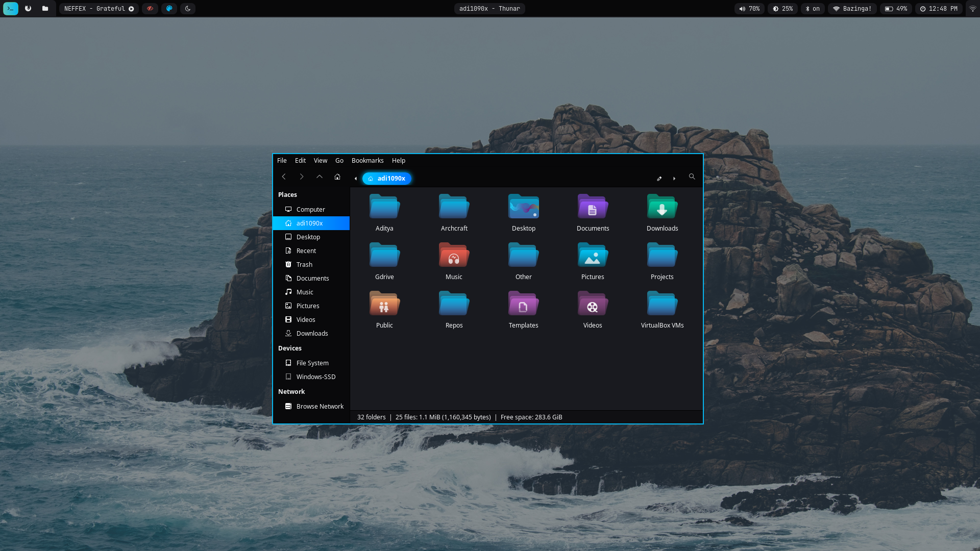Select Documents in the sidebar
980x551 pixels.
[311, 279]
